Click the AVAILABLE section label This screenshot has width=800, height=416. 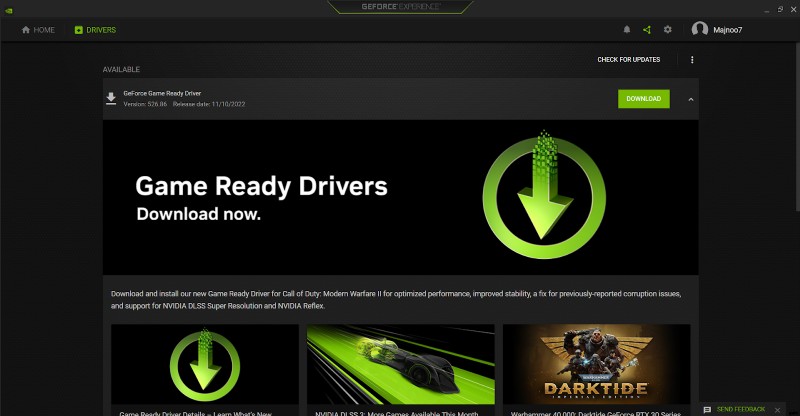[x=121, y=69]
